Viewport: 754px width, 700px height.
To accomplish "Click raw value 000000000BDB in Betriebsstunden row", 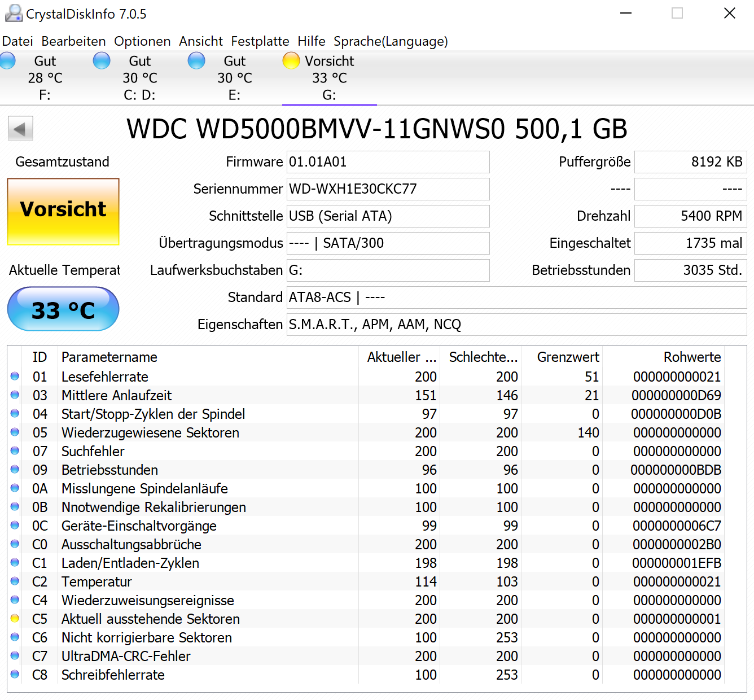I will coord(676,470).
